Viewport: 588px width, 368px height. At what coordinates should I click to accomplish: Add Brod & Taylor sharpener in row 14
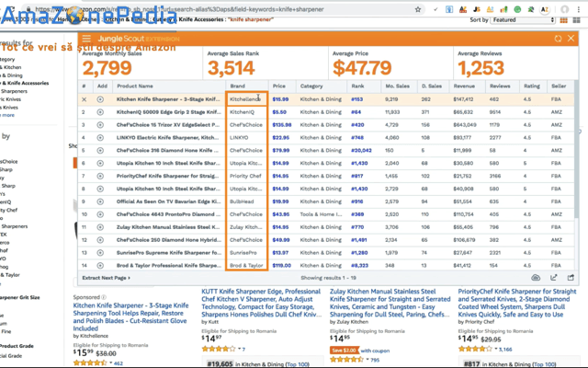point(101,265)
